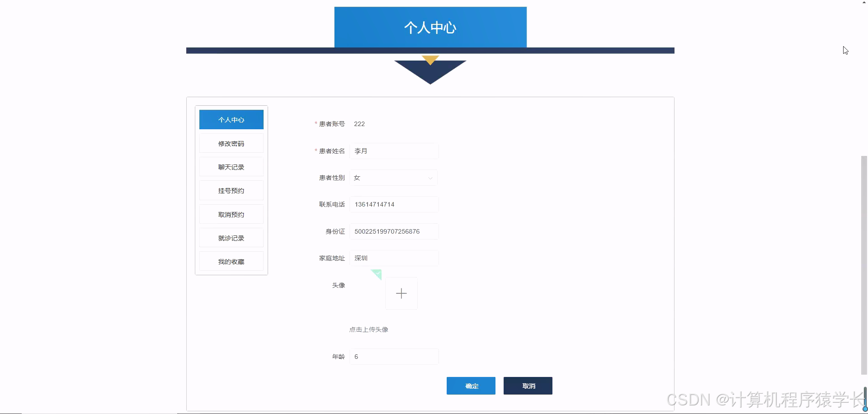Click 点击上传头像 to upload an avatar
Viewport: 868px width, 414px height.
pos(368,329)
